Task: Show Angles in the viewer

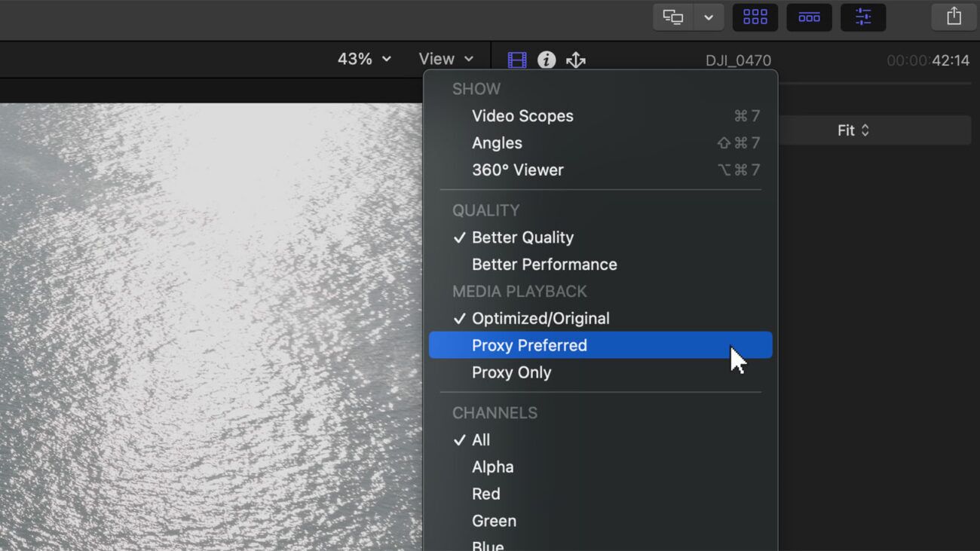Action: tap(497, 142)
